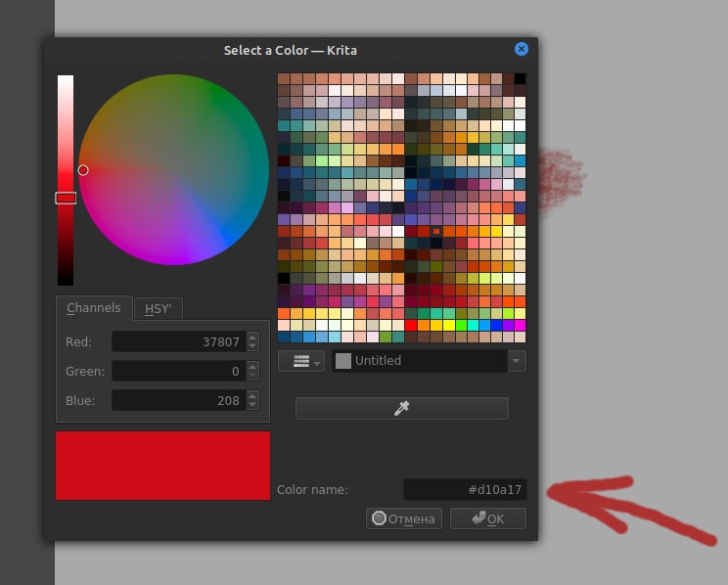728x585 pixels.
Task: Select the selected orange-red swatch with dark border
Action: (436, 231)
